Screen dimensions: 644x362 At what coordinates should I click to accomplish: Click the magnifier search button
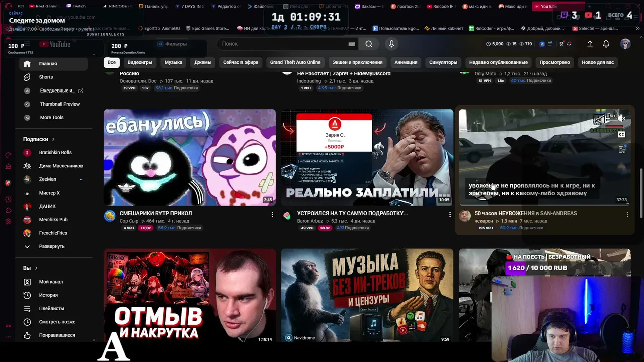(x=369, y=44)
